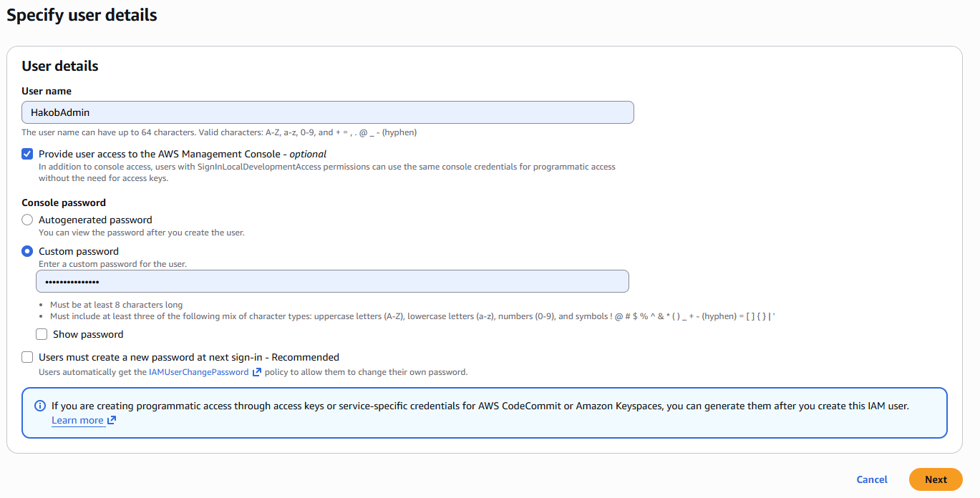
Task: Click the 'Specify user details' page title
Action: (x=82, y=15)
